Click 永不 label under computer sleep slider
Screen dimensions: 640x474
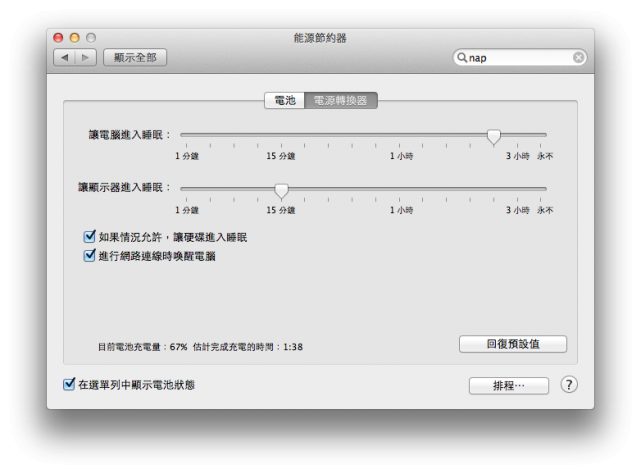tap(545, 156)
